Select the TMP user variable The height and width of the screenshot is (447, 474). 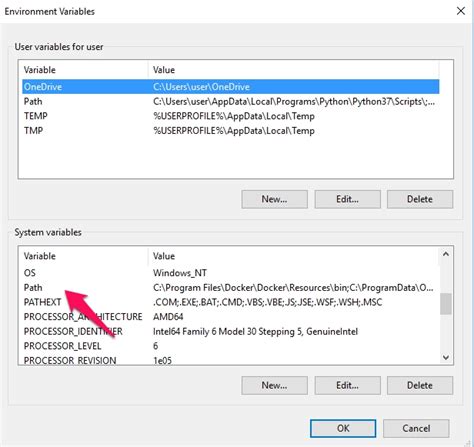[231, 130]
